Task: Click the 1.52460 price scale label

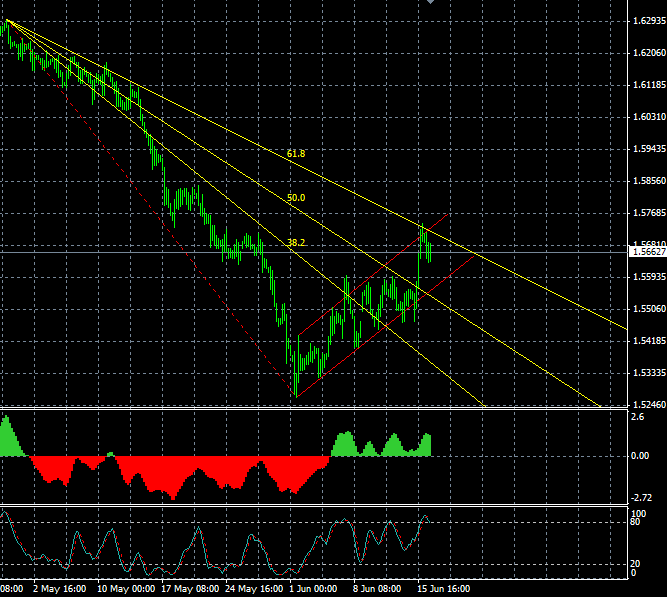Action: tap(649, 405)
